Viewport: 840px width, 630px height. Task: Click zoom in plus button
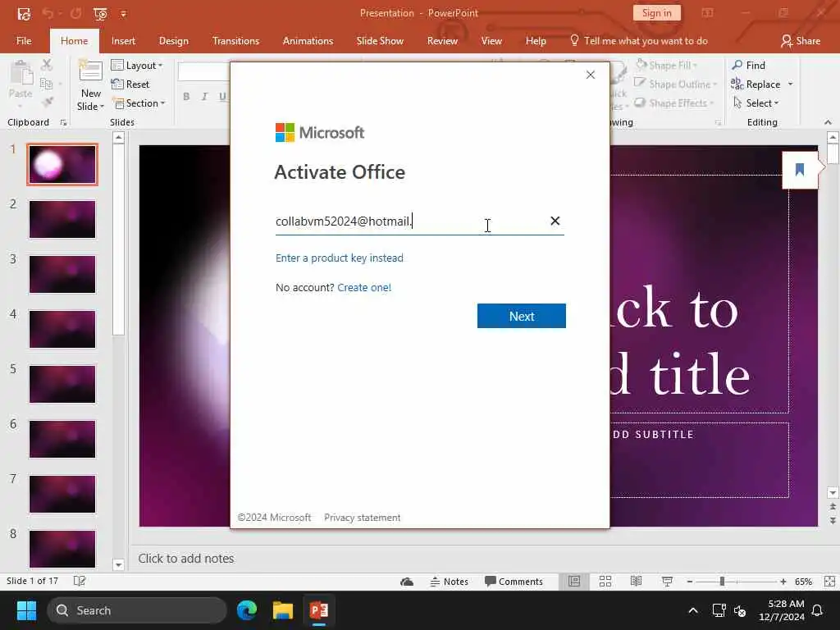[783, 582]
